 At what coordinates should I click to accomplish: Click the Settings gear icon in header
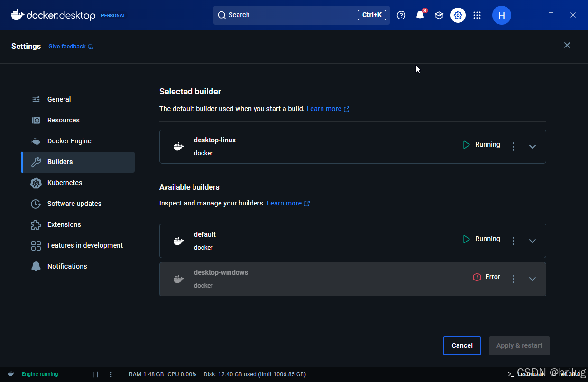458,15
